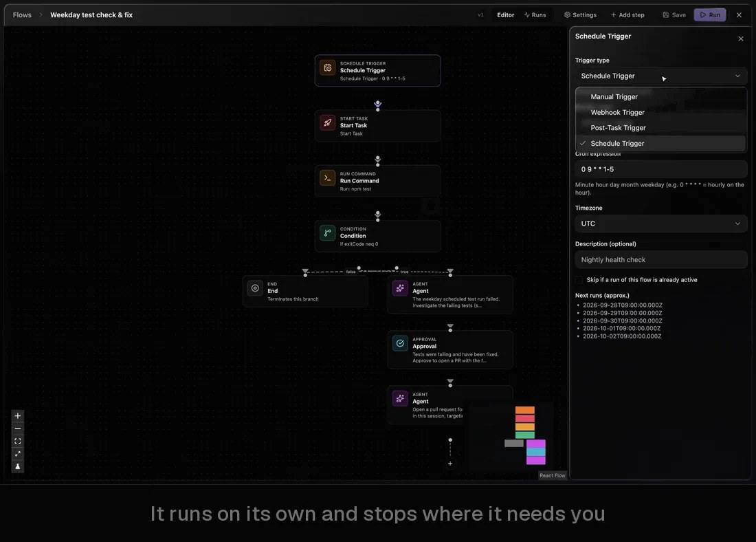Click the bottom canvas control below expand arrows

[17, 466]
